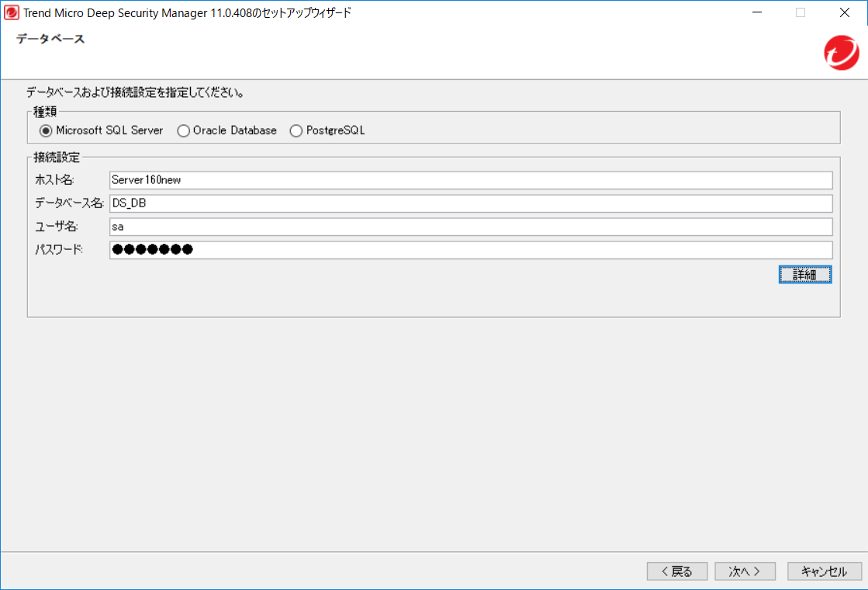This screenshot has width=868, height=590.
Task: Click the データベース heading text
Action: (x=50, y=39)
